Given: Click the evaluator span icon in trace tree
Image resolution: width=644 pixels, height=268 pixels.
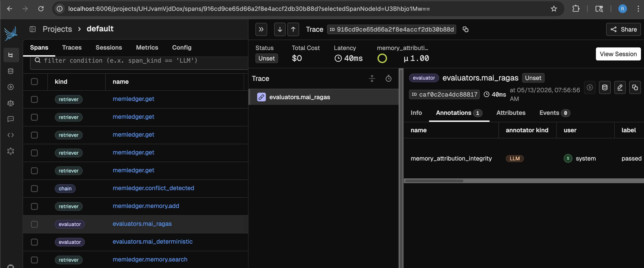Looking at the screenshot, I should 262,97.
